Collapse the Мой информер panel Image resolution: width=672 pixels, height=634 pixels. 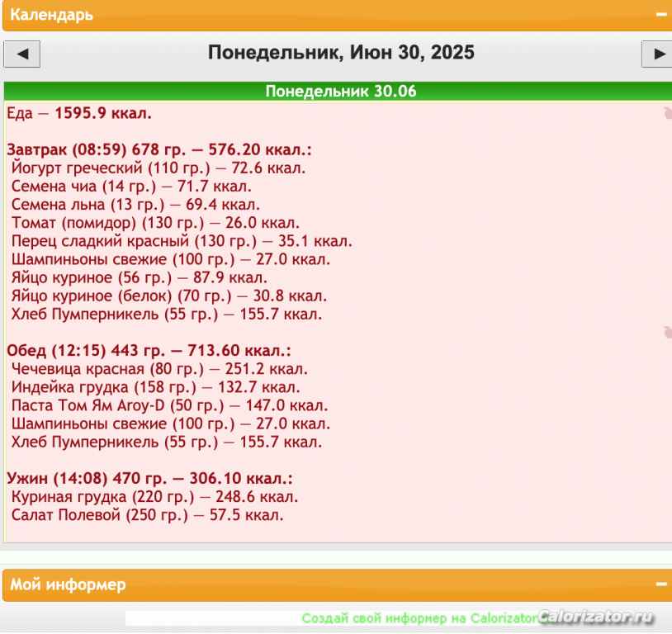[661, 584]
